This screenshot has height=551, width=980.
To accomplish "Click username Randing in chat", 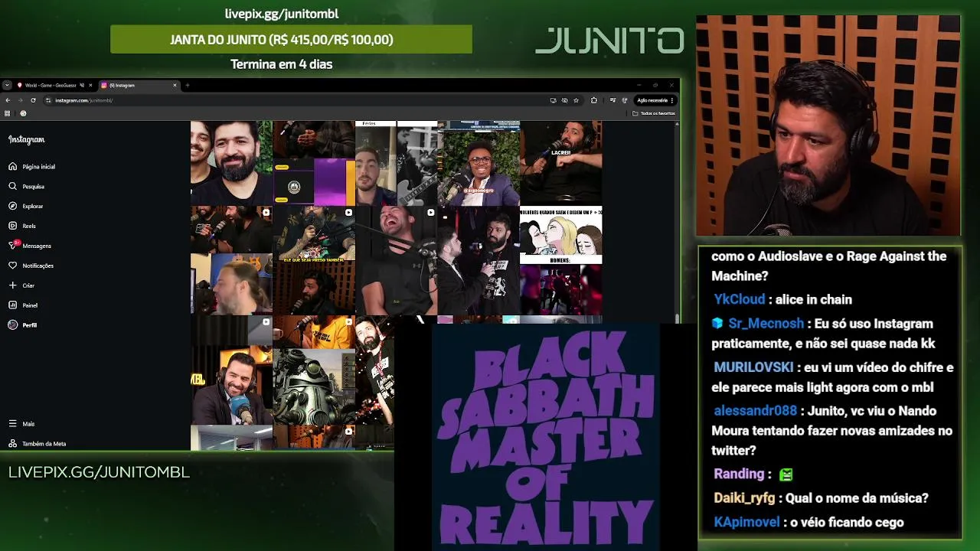I will point(739,474).
